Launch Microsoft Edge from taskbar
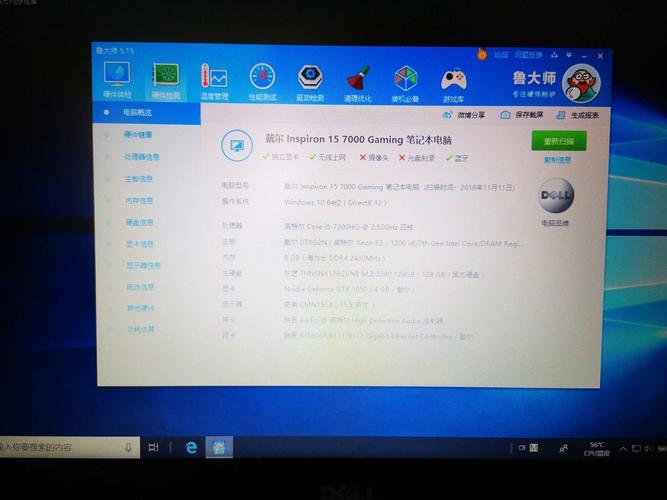The image size is (667, 500). click(x=191, y=447)
